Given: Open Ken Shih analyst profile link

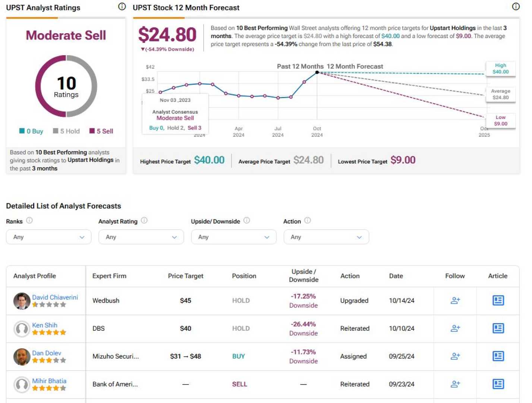Looking at the screenshot, I should click(x=45, y=325).
